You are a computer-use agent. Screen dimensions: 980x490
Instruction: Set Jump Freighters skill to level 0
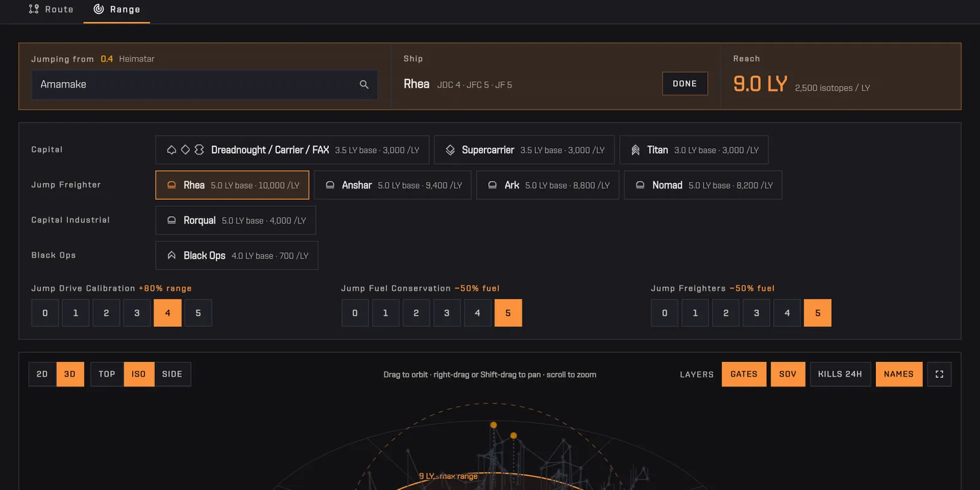click(665, 313)
